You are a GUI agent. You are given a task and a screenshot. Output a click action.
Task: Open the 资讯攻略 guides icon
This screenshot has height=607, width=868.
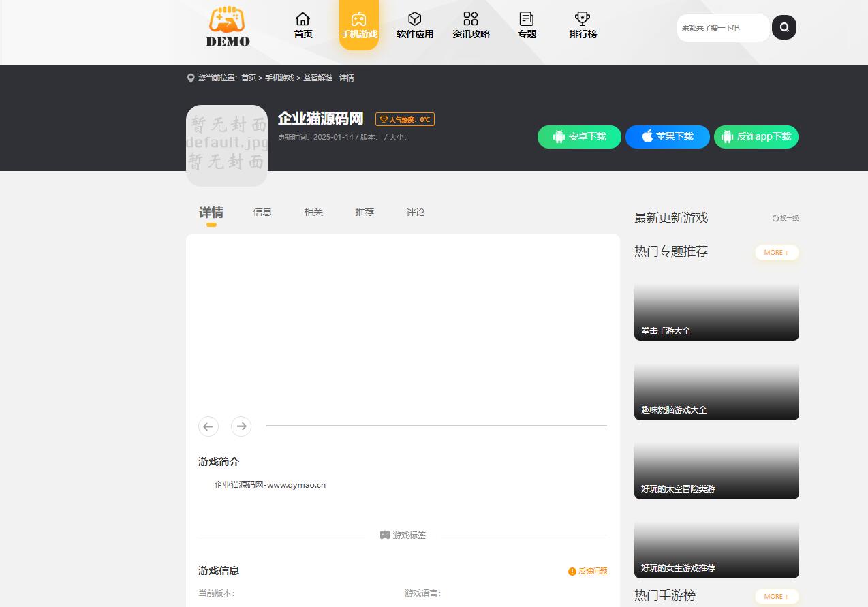pos(470,20)
